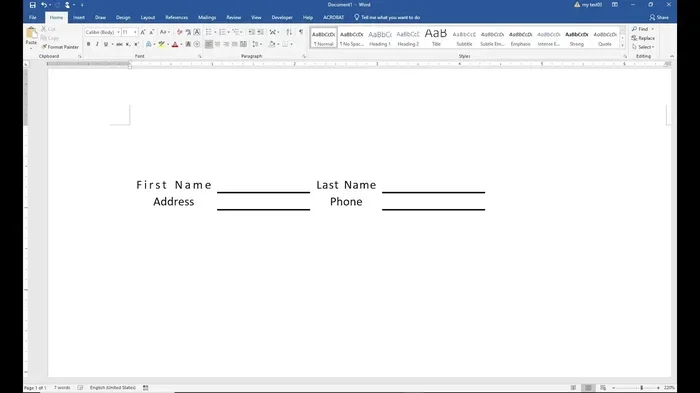The image size is (700, 393).
Task: Switch to the ACROBAT tab
Action: point(333,17)
